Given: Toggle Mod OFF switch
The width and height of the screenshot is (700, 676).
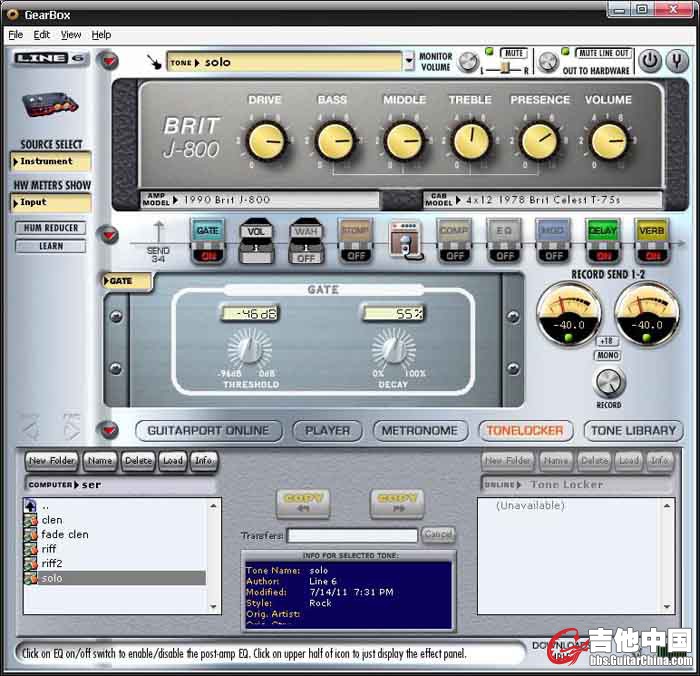Looking at the screenshot, I should point(554,256).
